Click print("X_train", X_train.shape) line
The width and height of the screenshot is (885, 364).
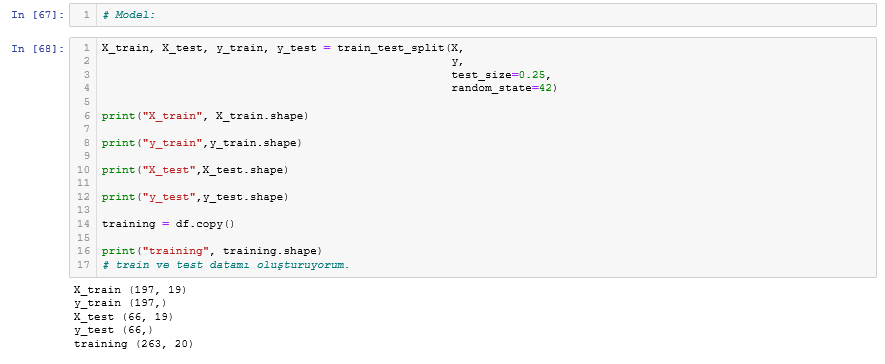pyautogui.click(x=205, y=116)
